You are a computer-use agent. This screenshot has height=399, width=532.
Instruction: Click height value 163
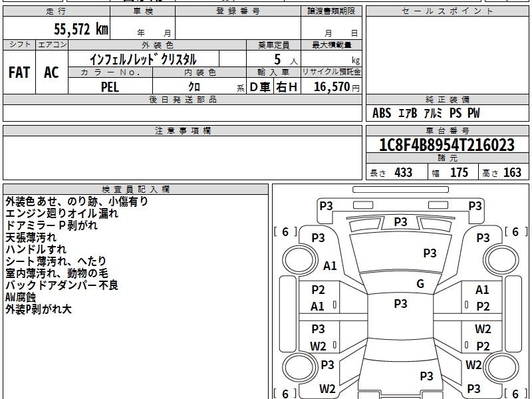tap(512, 172)
